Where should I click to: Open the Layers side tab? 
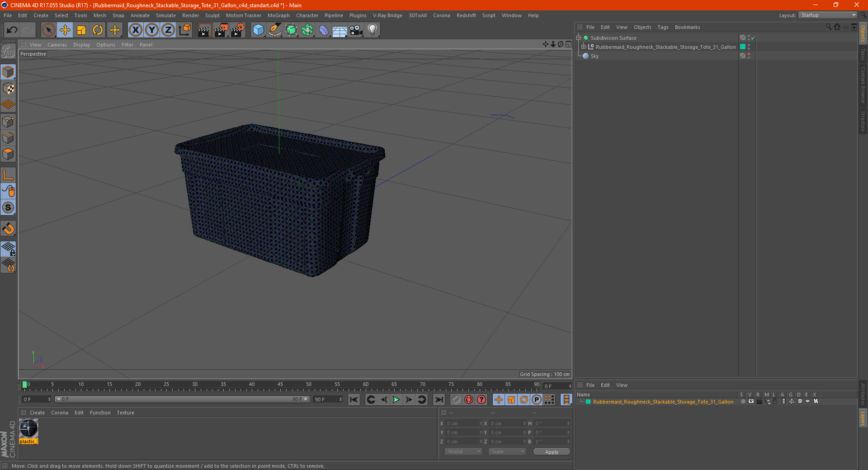863,418
